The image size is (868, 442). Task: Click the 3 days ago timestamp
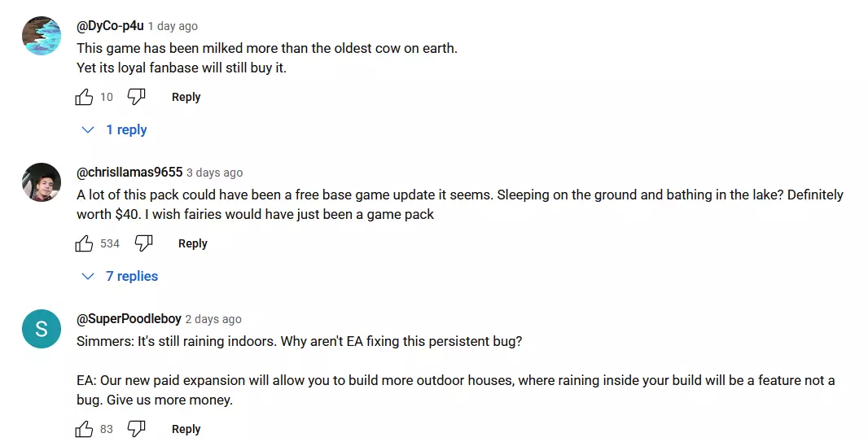pyautogui.click(x=215, y=173)
